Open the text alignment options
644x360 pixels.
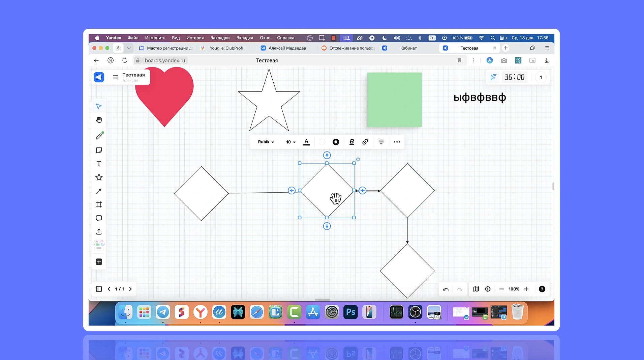tap(381, 142)
